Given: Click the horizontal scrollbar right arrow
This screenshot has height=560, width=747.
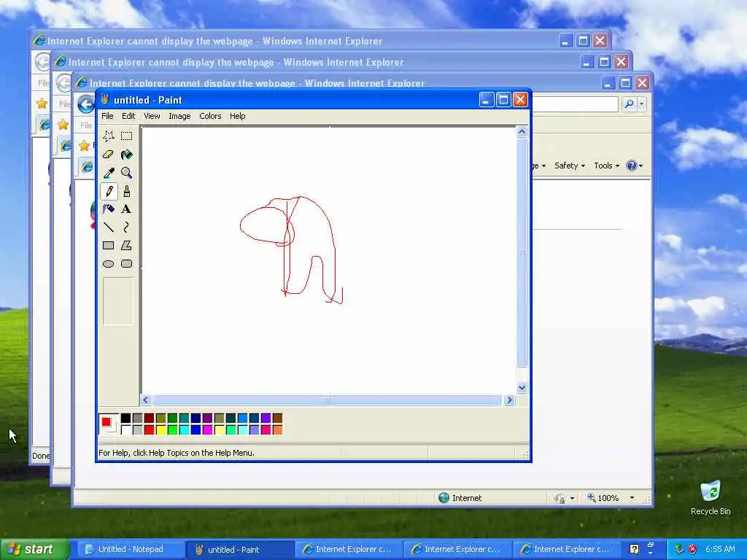Looking at the screenshot, I should click(509, 400).
